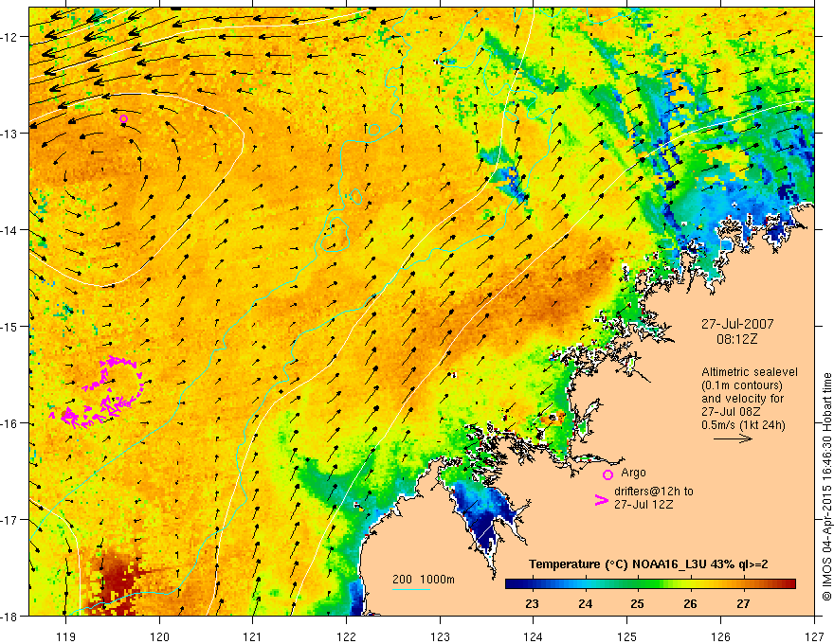Click latitude axis label -18
The width and height of the screenshot is (834, 644).
[x=9, y=617]
